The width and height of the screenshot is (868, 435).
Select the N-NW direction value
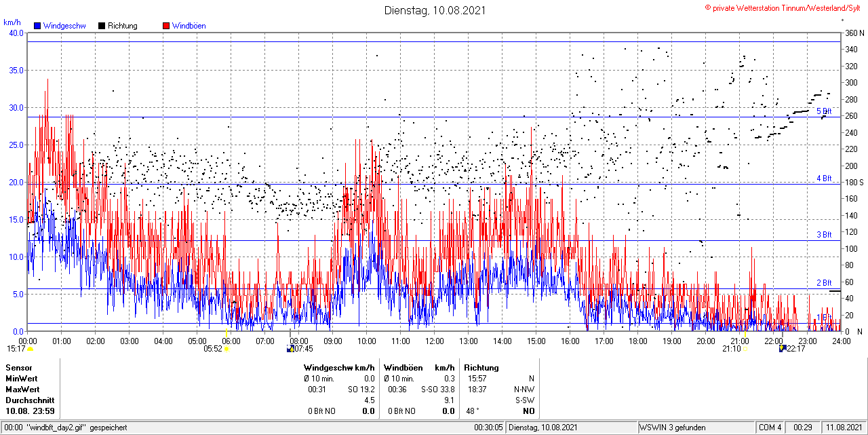point(524,389)
